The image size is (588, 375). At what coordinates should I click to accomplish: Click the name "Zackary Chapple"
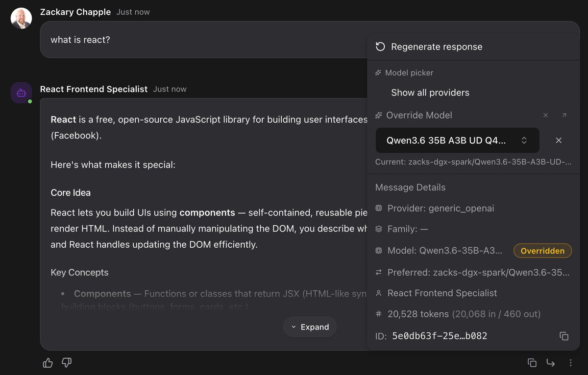coord(75,12)
